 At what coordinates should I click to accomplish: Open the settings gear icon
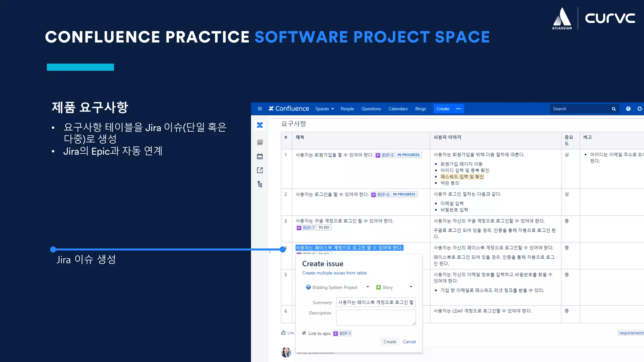pos(640,109)
